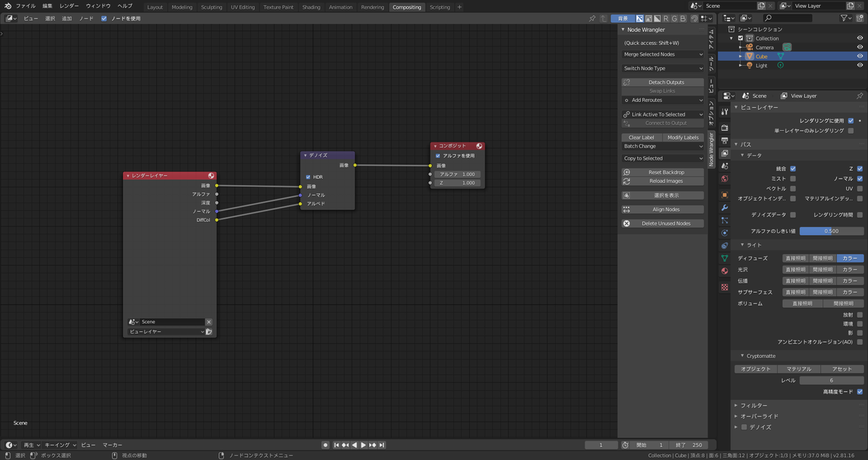The width and height of the screenshot is (868, 460).
Task: Click the Detach Outputs button
Action: click(x=663, y=82)
